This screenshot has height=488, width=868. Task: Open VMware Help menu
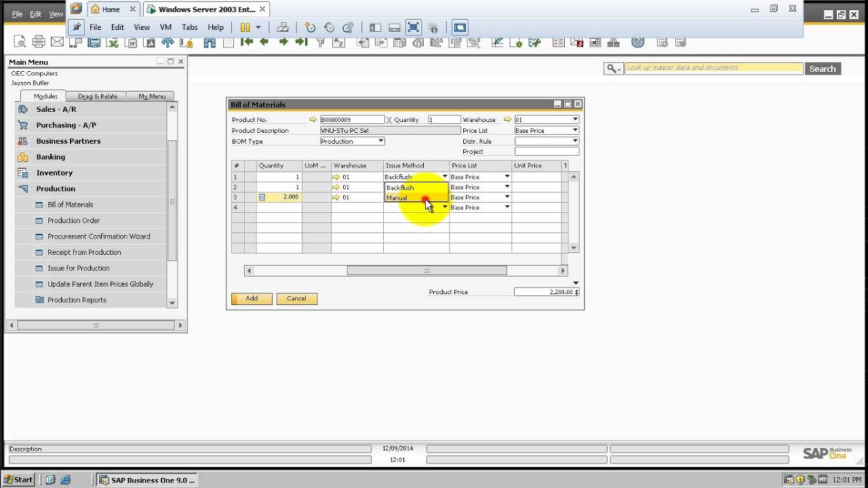coord(216,27)
